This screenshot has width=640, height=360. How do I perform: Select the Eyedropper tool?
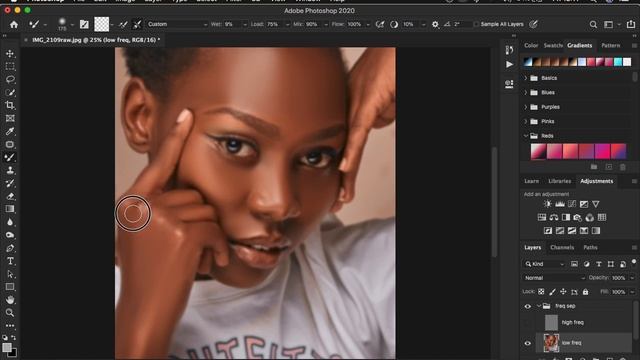[x=10, y=131]
